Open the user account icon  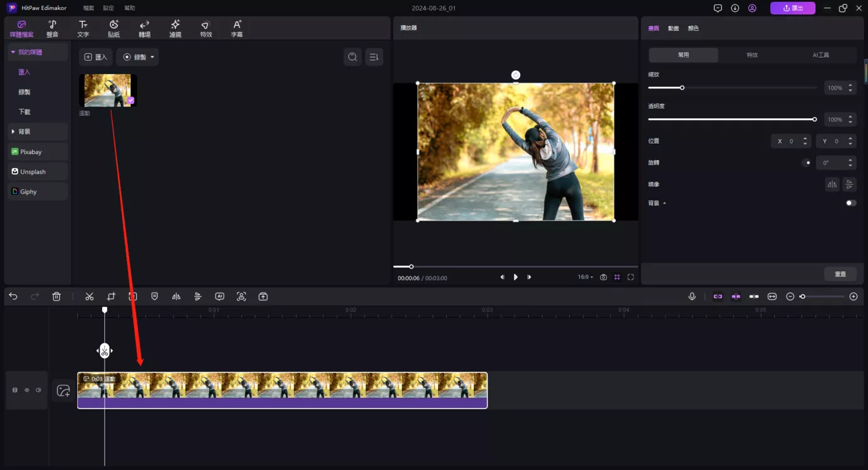(x=752, y=8)
